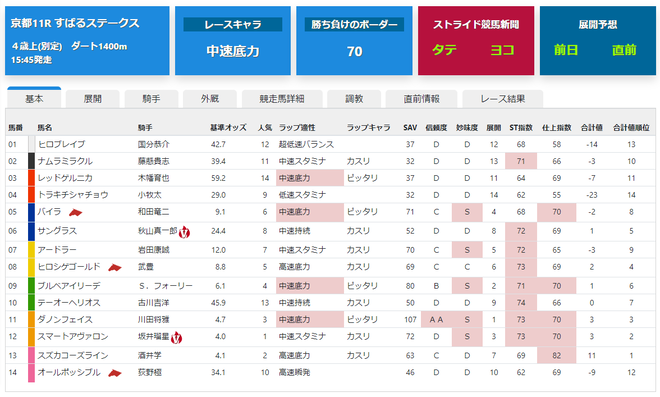The height and width of the screenshot is (397, 660).
Task: Open the 前日 展開予想 link
Action: point(566,50)
